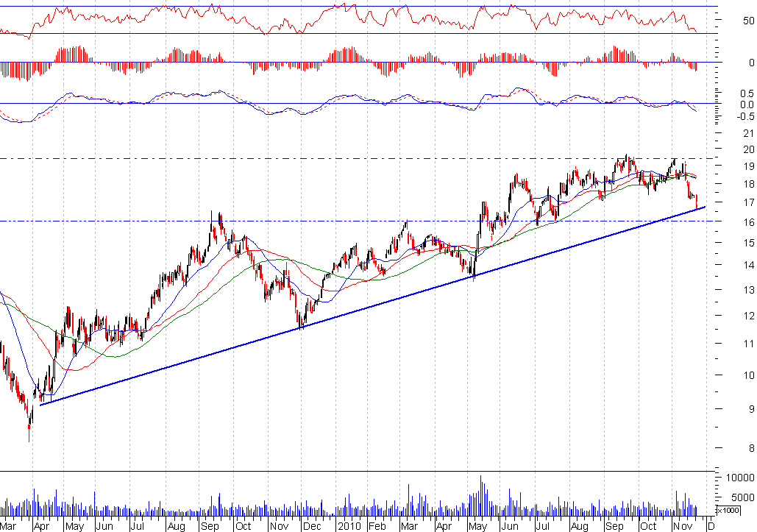Click the truncated 'D' label ending time axis
Screen dimensions: 757x532
coord(711,525)
